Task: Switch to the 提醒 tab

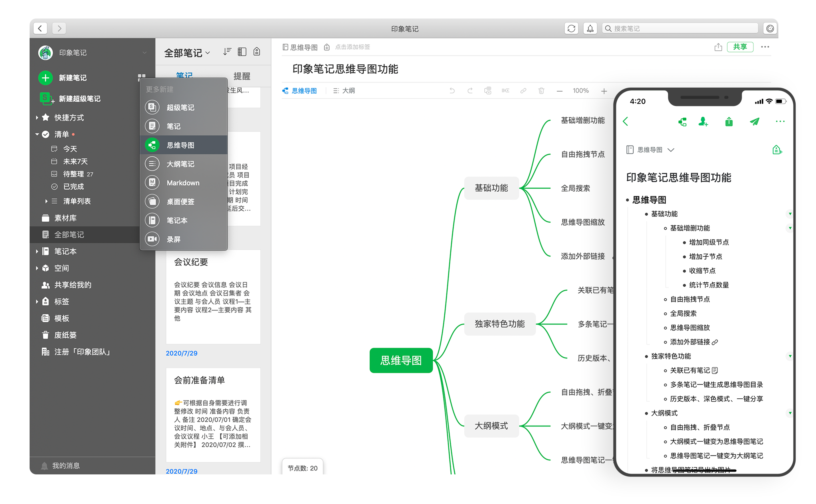Action: click(242, 76)
